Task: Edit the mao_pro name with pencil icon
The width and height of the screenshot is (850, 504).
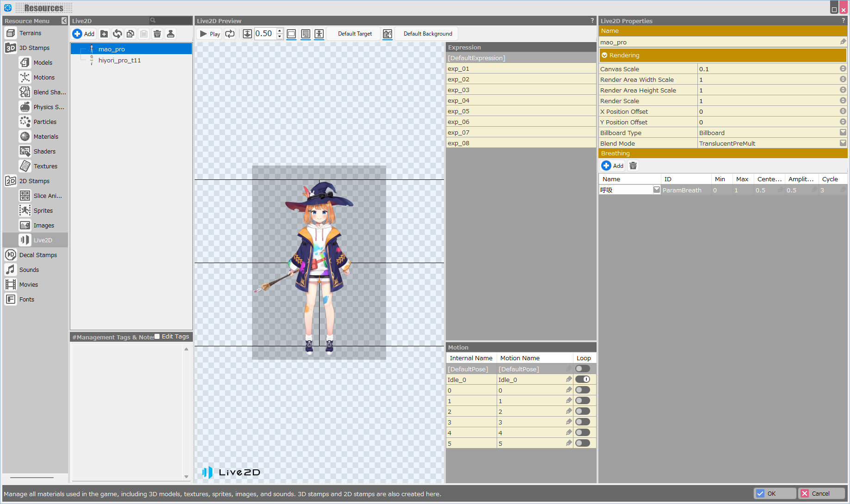Action: pyautogui.click(x=843, y=42)
